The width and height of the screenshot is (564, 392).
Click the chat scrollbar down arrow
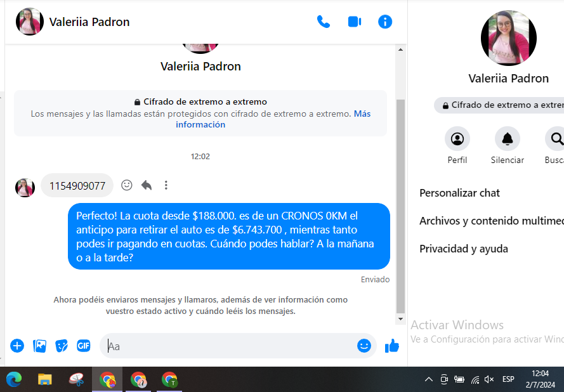click(x=400, y=319)
